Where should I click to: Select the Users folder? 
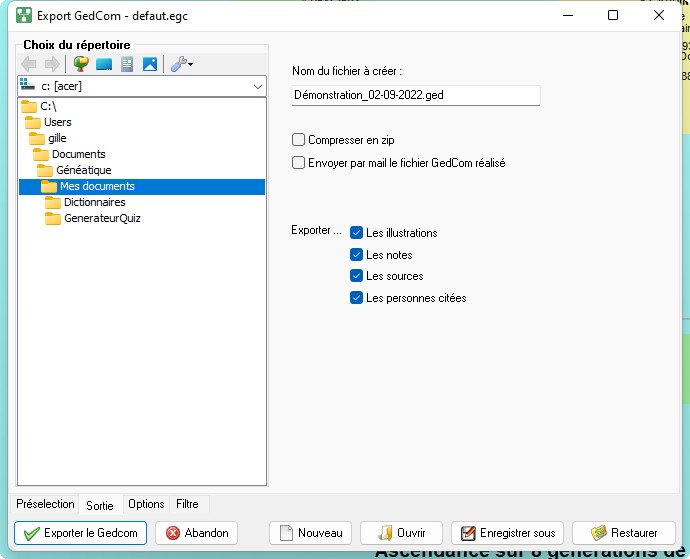coord(48,122)
